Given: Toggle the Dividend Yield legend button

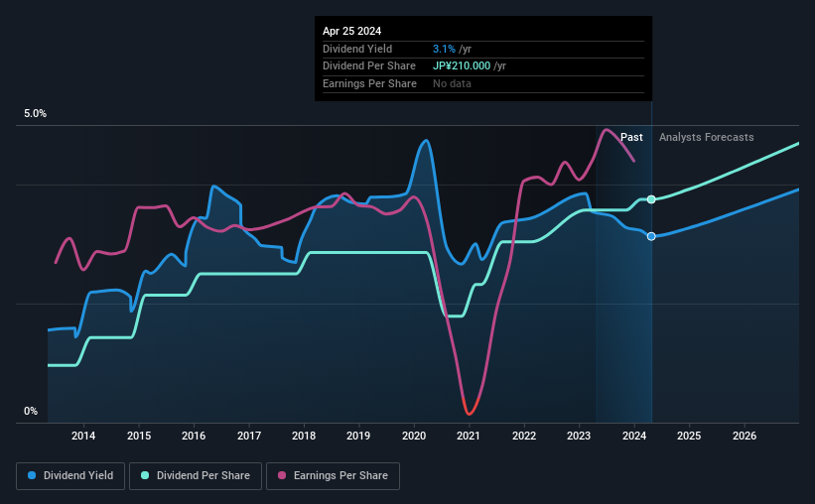Looking at the screenshot, I should 70,476.
